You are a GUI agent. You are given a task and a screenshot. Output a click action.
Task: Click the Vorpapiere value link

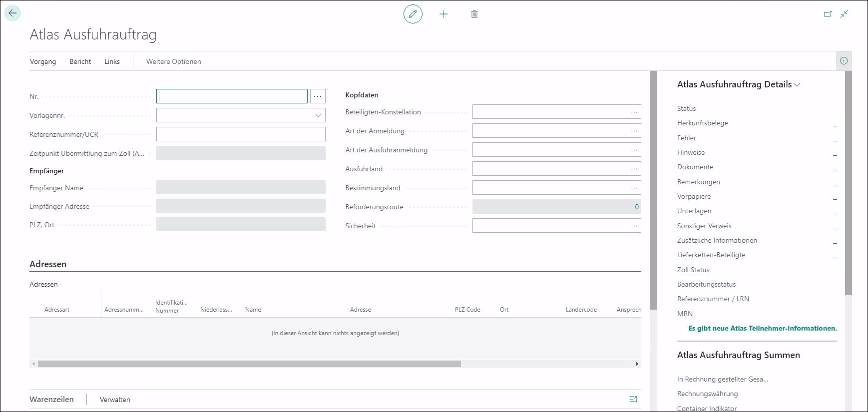coord(835,197)
